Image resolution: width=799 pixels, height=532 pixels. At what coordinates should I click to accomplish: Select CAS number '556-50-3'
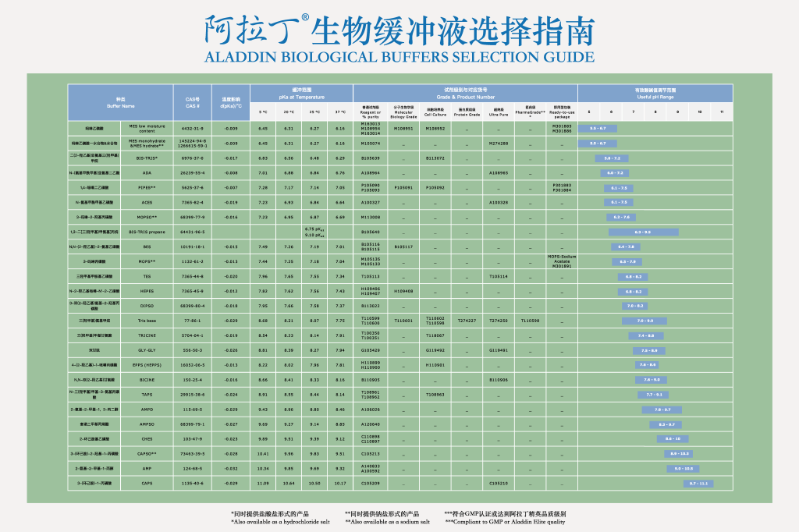192,350
